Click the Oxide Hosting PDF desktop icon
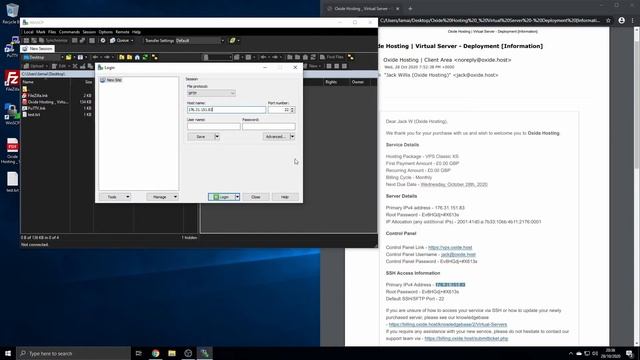Image resolution: width=640 pixels, height=360 pixels. point(12,151)
